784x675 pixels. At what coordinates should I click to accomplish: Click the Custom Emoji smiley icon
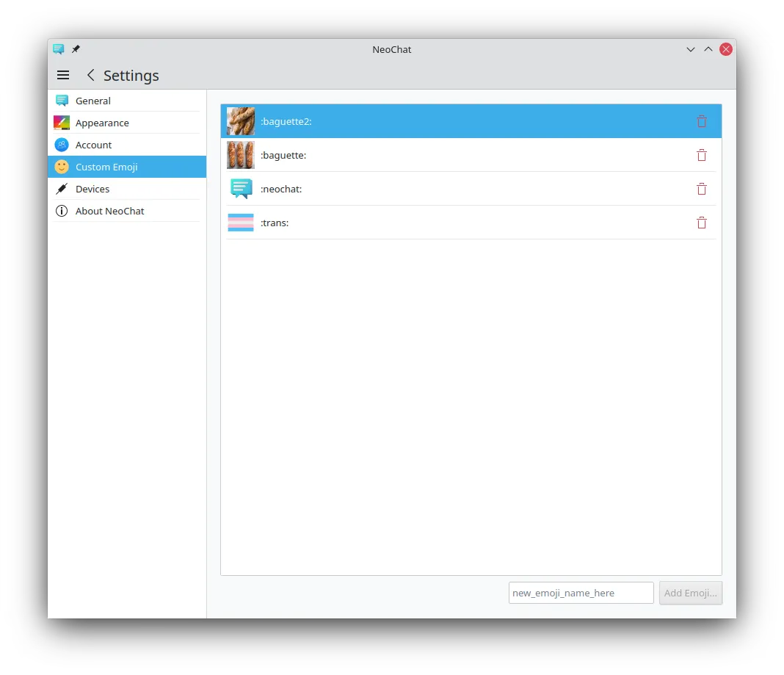(x=62, y=167)
